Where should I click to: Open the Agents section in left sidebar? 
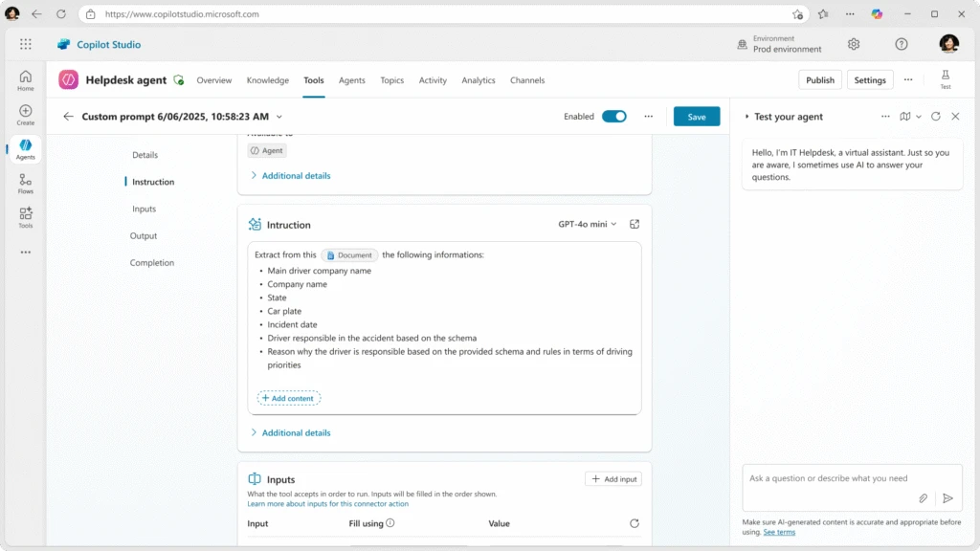[25, 148]
